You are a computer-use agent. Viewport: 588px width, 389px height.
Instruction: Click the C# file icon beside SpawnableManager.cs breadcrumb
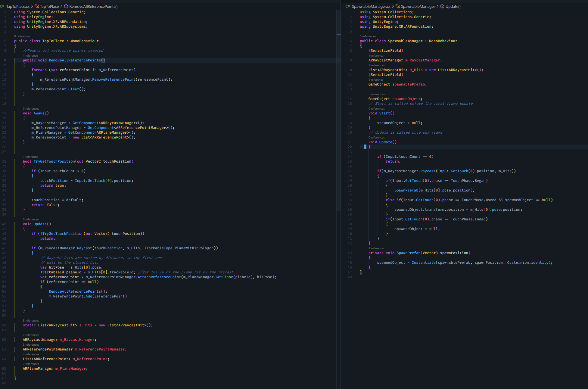tap(348, 6)
